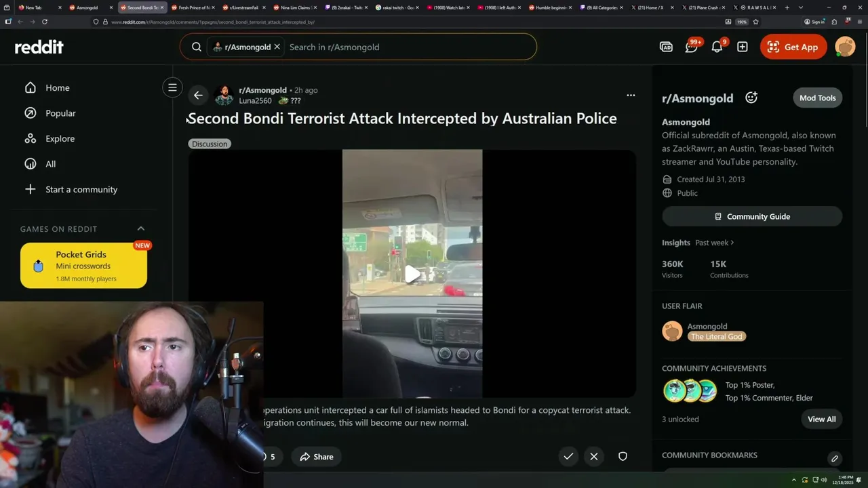
Task: Click The Literal God flair label
Action: pos(717,336)
